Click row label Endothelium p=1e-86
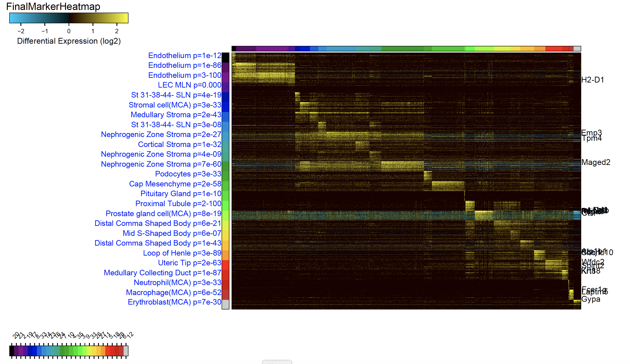The image size is (630, 364). pyautogui.click(x=185, y=65)
